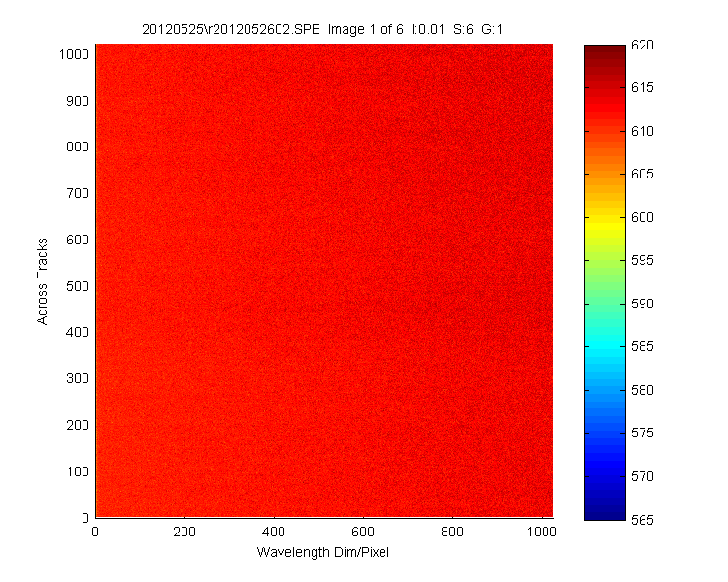Click the colorbar tick label '590'
This screenshot has height=582, width=728.
643,304
